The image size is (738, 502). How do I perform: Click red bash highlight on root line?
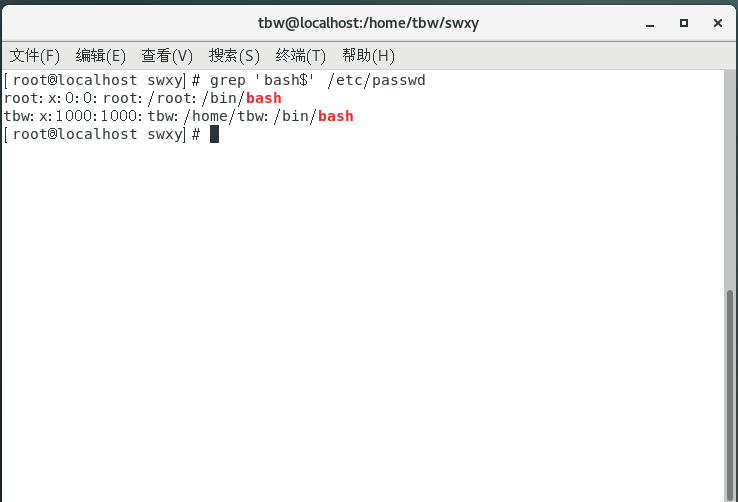[264, 98]
